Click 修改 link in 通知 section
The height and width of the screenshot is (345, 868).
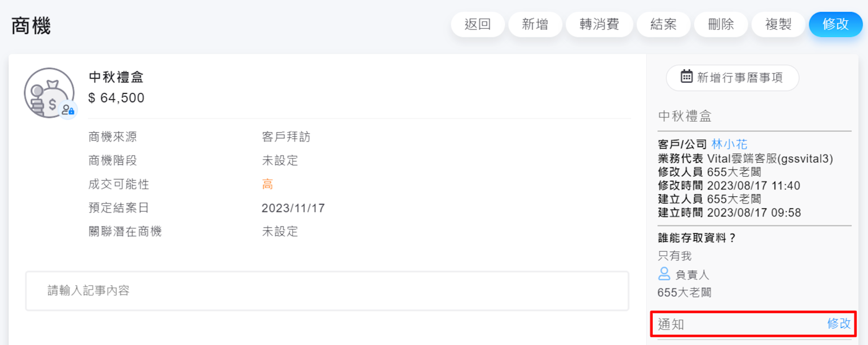point(839,324)
